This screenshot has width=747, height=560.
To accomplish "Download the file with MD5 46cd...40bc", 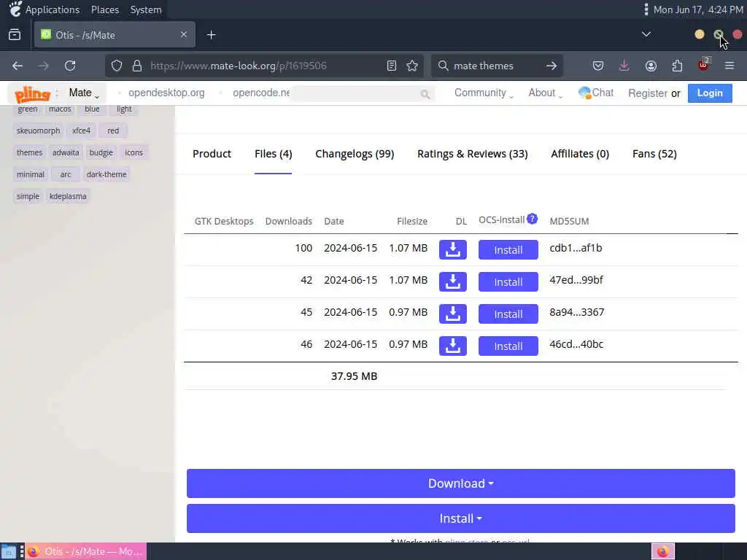I will (452, 346).
